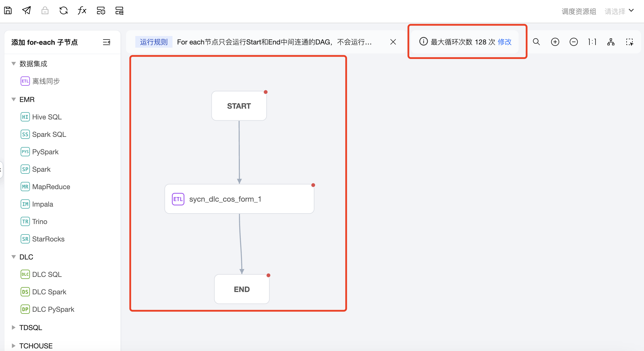Open the fx function icon

click(x=82, y=11)
